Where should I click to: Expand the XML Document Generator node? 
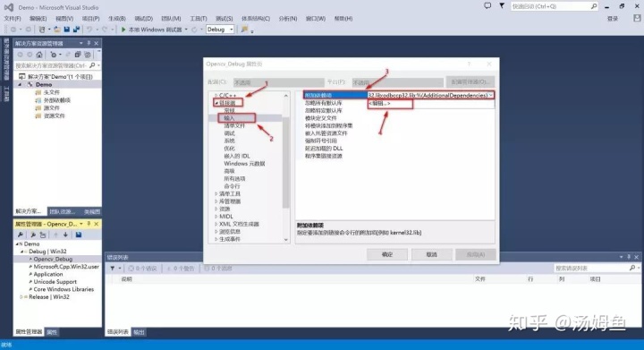(x=216, y=224)
